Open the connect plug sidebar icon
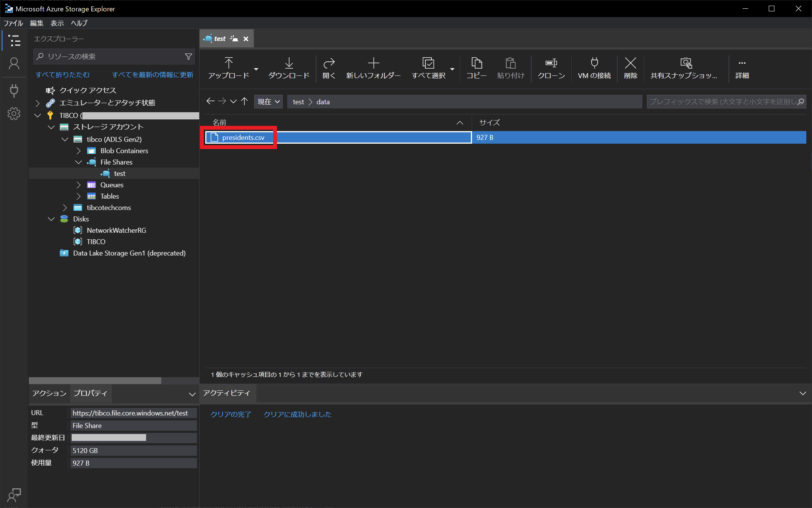 (14, 91)
